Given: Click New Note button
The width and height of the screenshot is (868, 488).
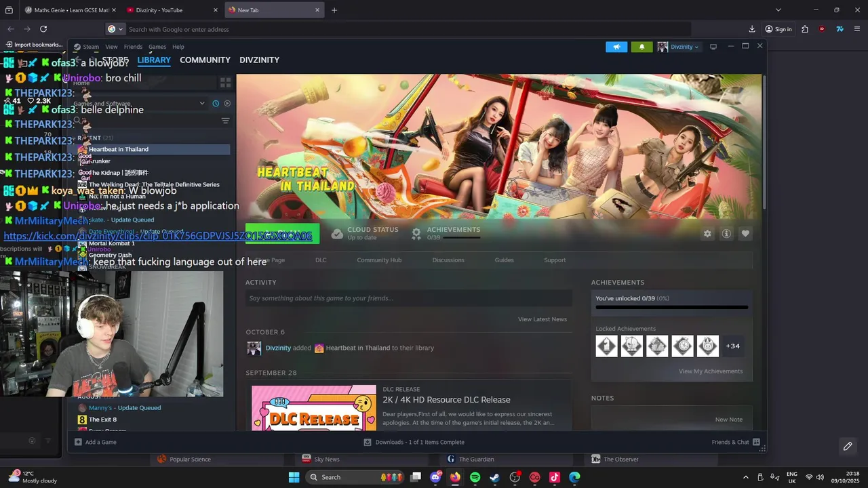Looking at the screenshot, I should 729,420.
